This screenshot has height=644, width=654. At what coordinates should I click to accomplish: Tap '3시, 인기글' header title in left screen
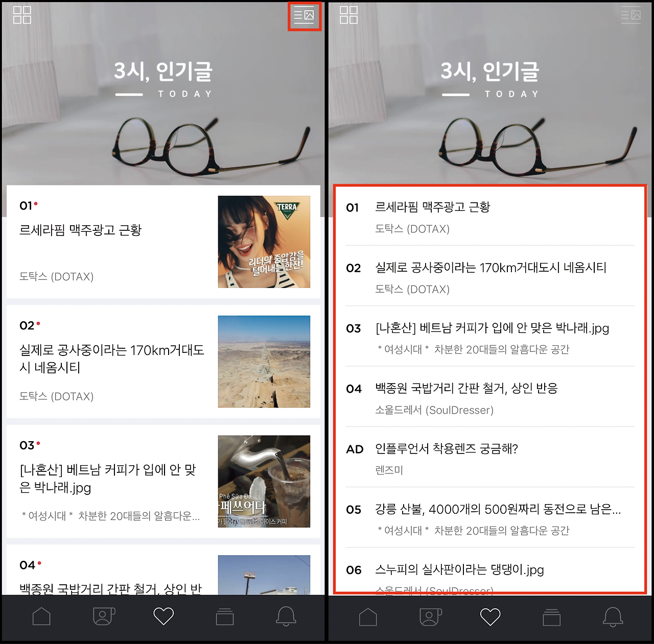(163, 71)
